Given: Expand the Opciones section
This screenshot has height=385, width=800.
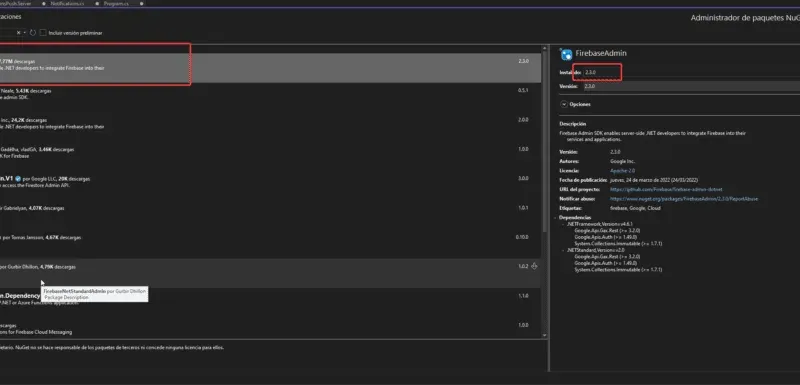Looking at the screenshot, I should 564,104.
